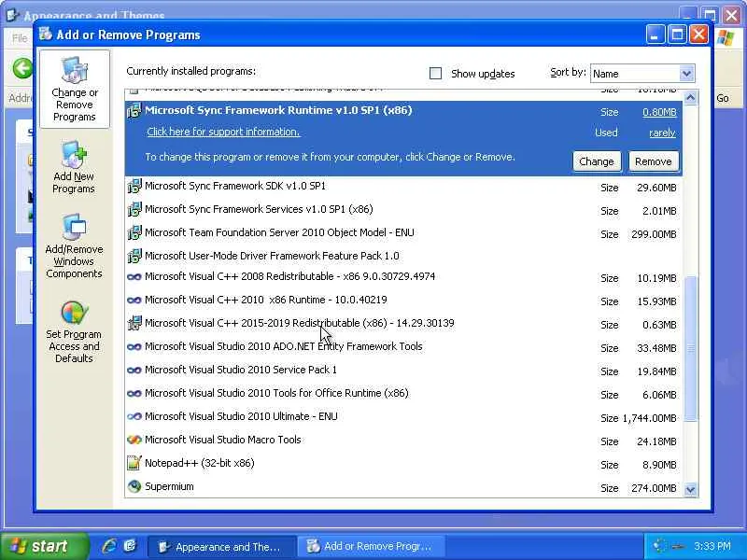Click ADO.NET Entity Framework Tools icon
The height and width of the screenshot is (560, 747).
134,346
